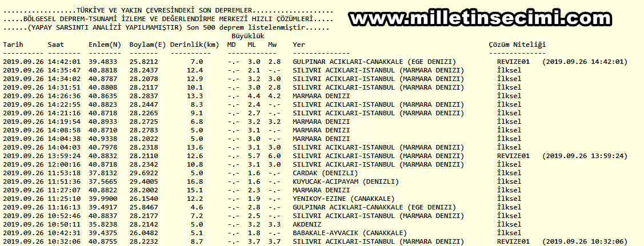Click the Çözüm Niteliği column header

[517, 45]
